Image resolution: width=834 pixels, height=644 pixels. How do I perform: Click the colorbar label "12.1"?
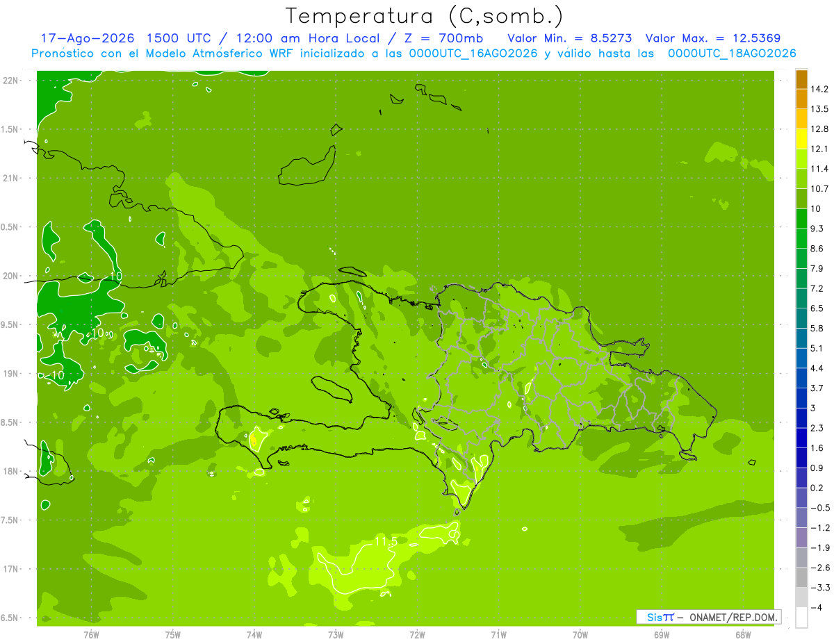click(x=819, y=149)
